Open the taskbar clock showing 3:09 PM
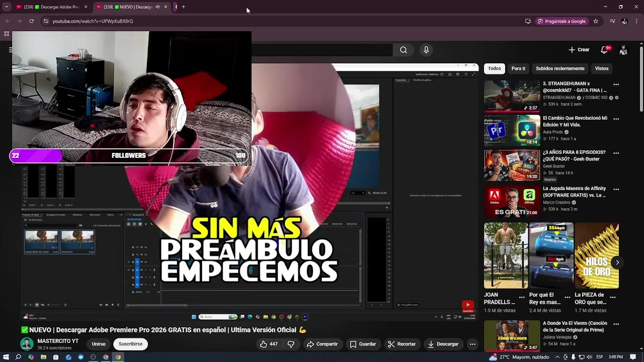The image size is (644, 362). tap(616, 357)
